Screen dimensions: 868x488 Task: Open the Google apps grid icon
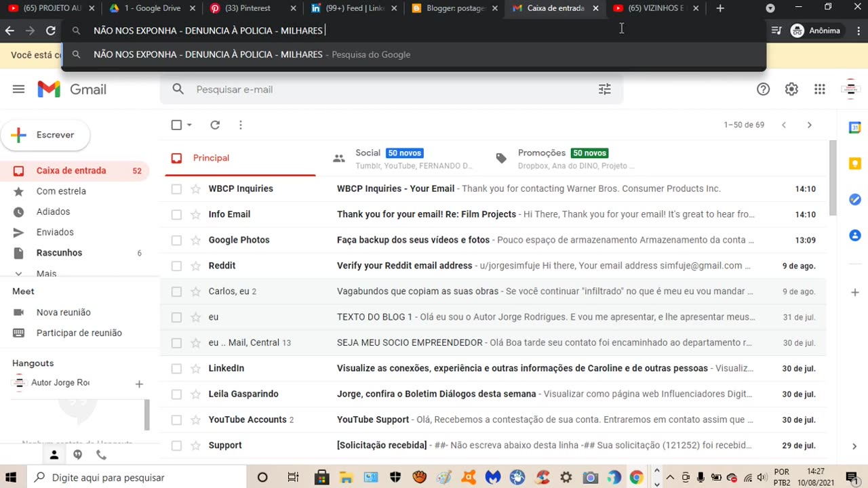(x=820, y=89)
